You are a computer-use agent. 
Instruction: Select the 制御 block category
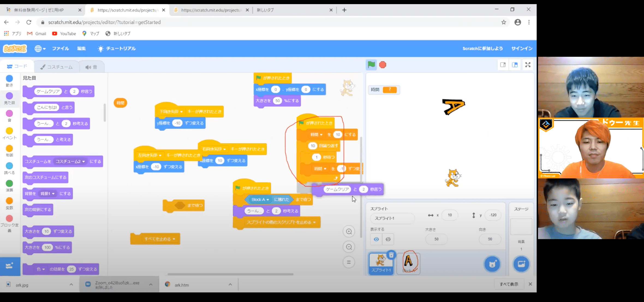9,151
